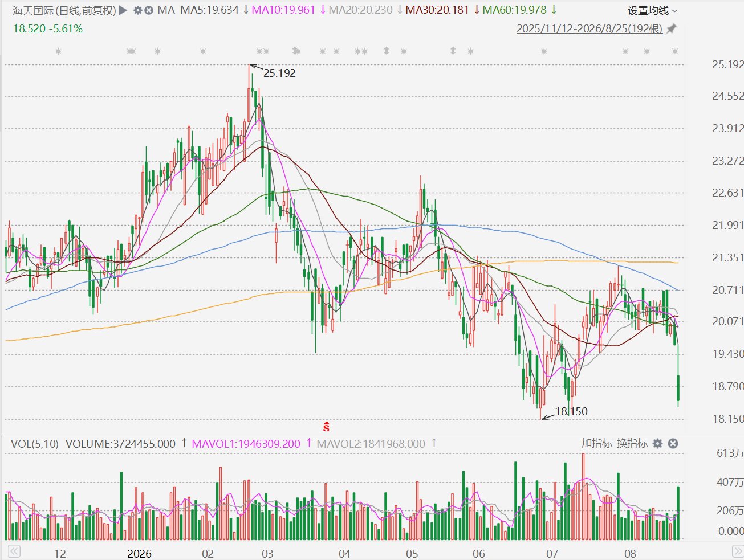Select the MA indicator name label
This screenshot has width=744, height=560.
coord(166,10)
